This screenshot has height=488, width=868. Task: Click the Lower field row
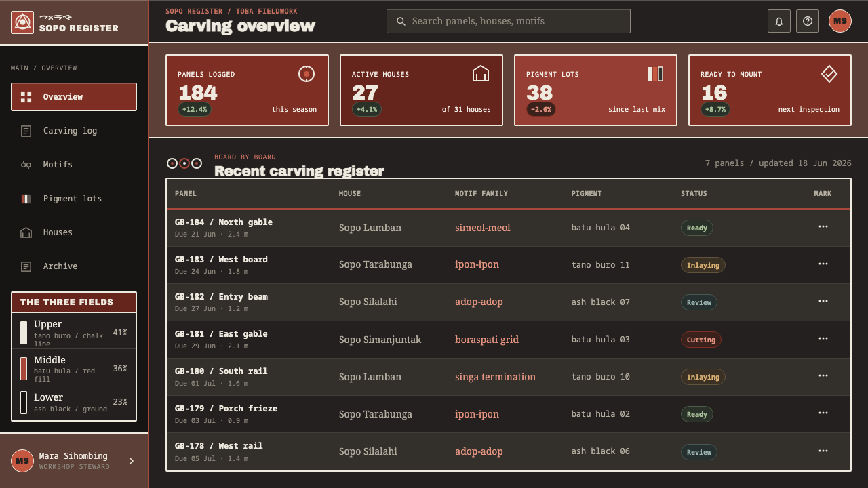click(74, 402)
